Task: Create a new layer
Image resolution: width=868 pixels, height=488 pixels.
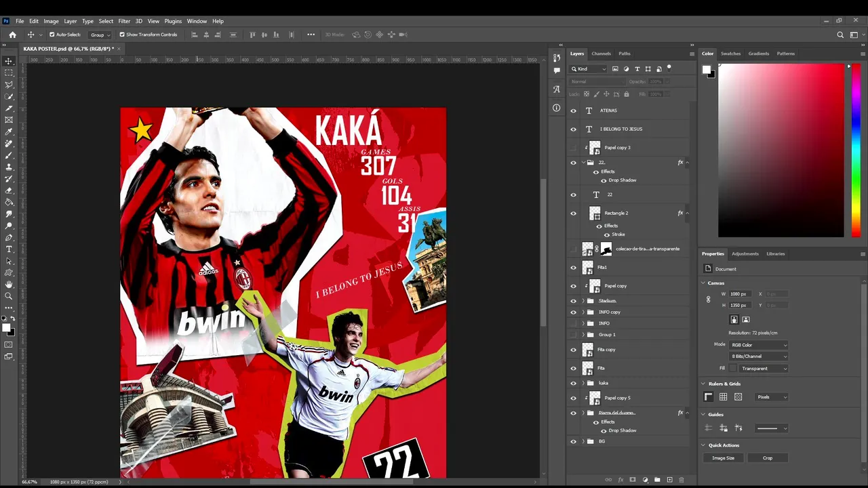Action: pos(670,480)
